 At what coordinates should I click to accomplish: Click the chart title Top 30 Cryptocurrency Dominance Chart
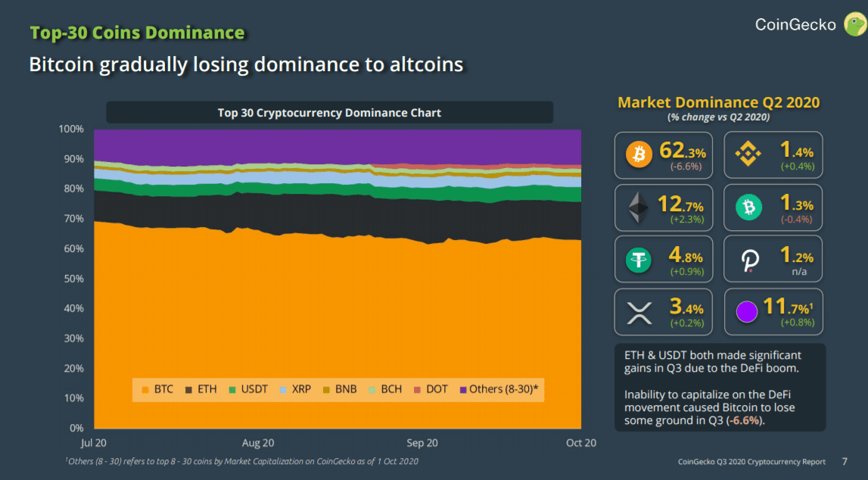pos(329,112)
